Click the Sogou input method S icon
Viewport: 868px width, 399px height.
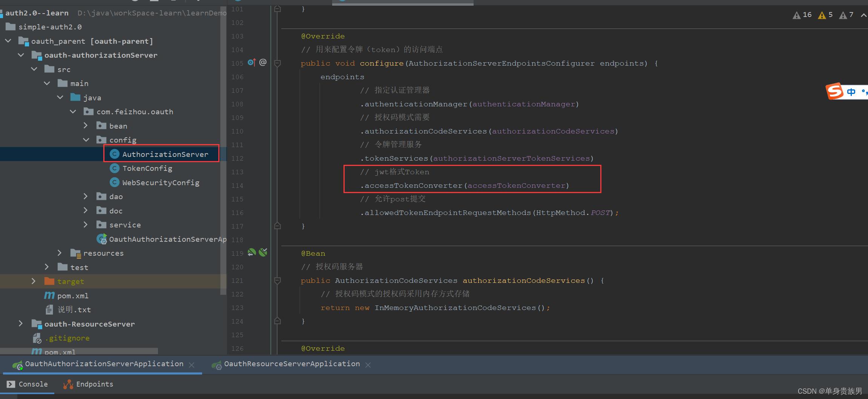[834, 91]
